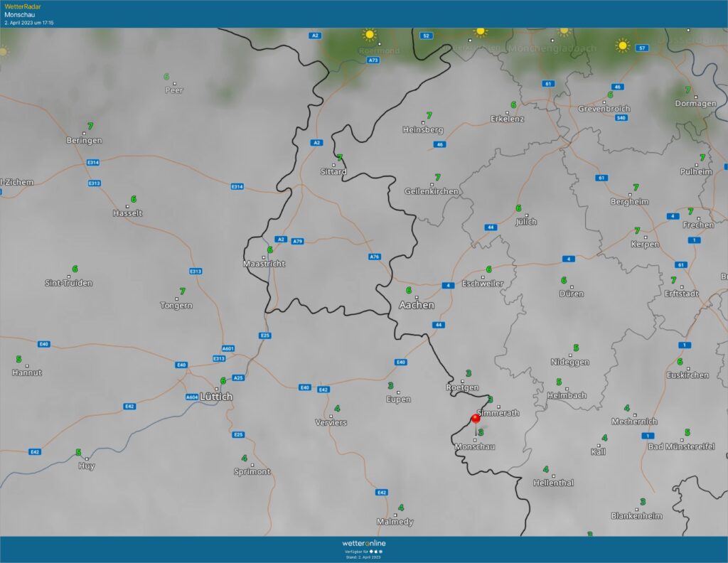Click the WetterRadar title in the header
Screen dimensions: 728x563
pos(23,6)
